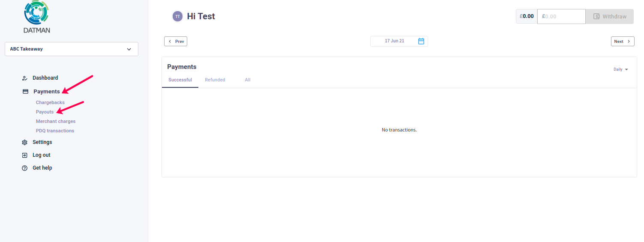Screen dimensions: 644x242
Task: Go to next day with Next
Action: coord(622,42)
